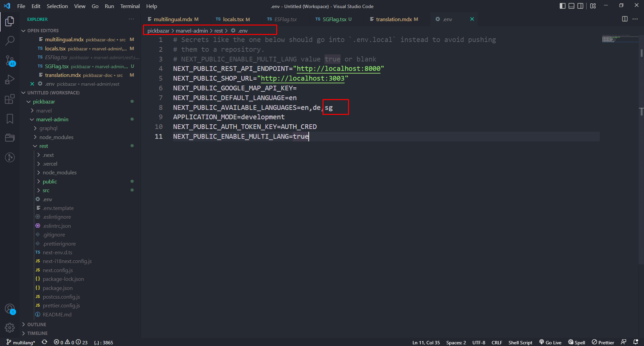The image size is (644, 346).
Task: Open editor More Actions ellipsis
Action: [635, 19]
